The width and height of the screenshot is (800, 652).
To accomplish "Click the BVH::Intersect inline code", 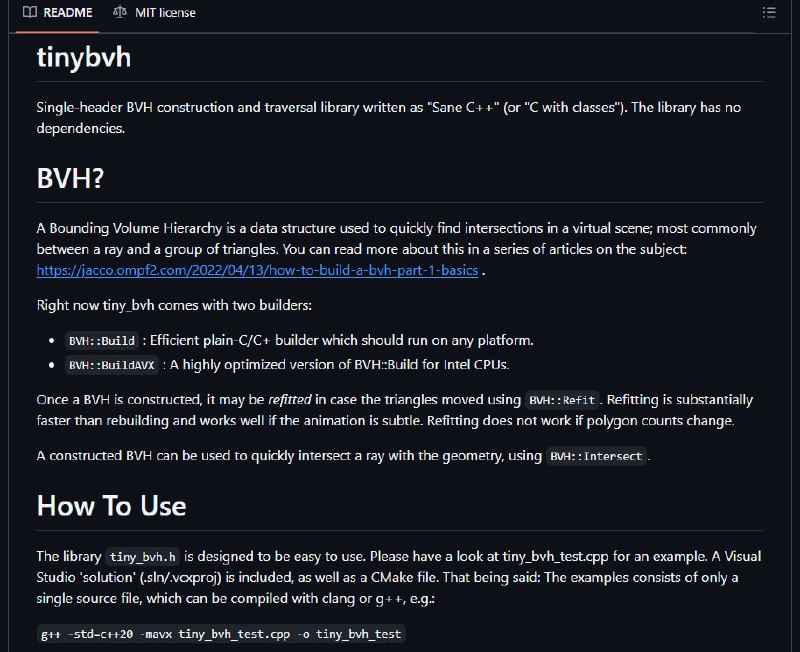I will click(x=596, y=456).
